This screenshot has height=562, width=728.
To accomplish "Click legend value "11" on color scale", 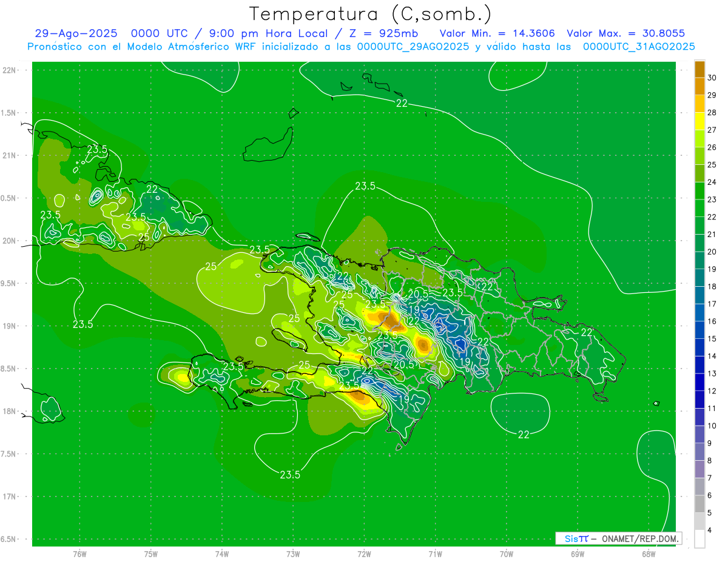I will (x=712, y=408).
